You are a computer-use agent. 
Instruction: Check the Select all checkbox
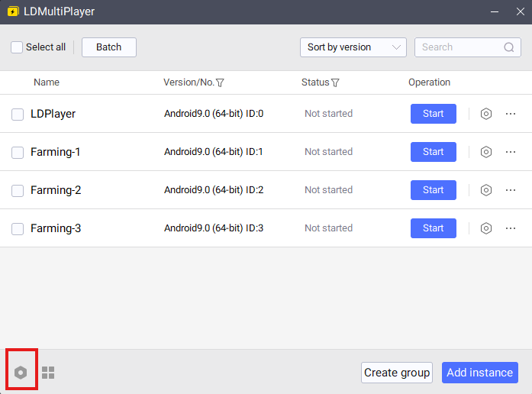(x=17, y=47)
